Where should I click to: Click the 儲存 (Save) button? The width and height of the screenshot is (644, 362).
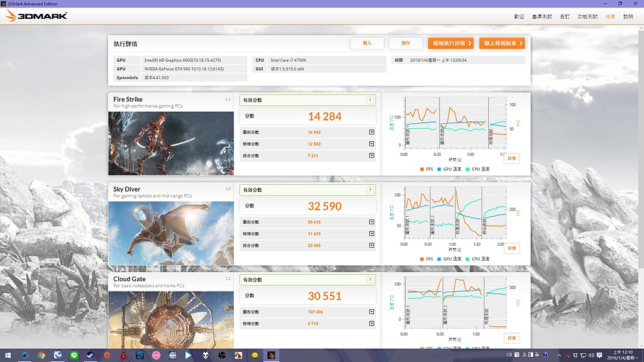(406, 43)
